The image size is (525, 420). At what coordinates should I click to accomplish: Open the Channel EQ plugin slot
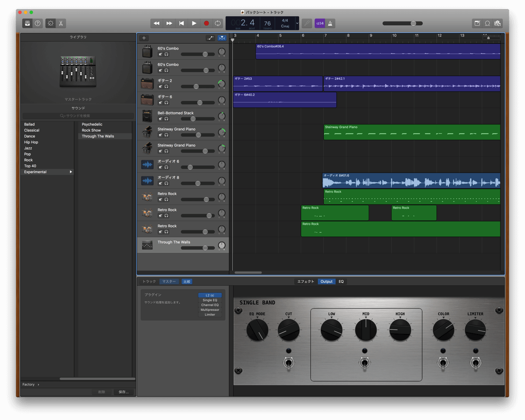coord(210,305)
